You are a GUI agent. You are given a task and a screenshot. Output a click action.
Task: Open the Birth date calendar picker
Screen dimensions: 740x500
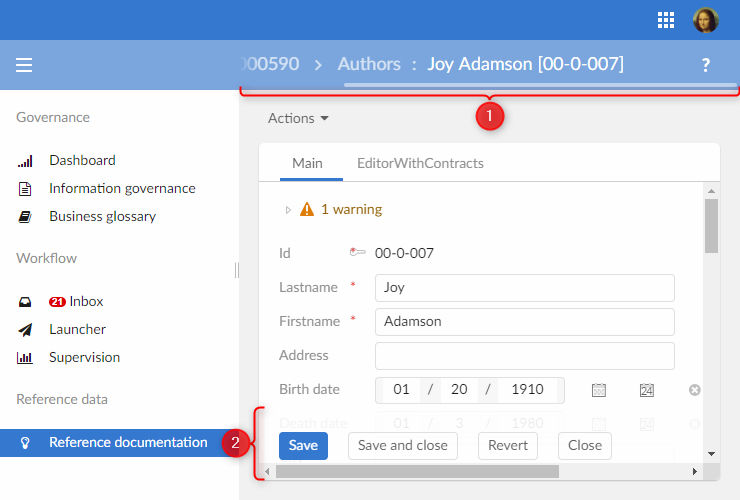pos(599,390)
